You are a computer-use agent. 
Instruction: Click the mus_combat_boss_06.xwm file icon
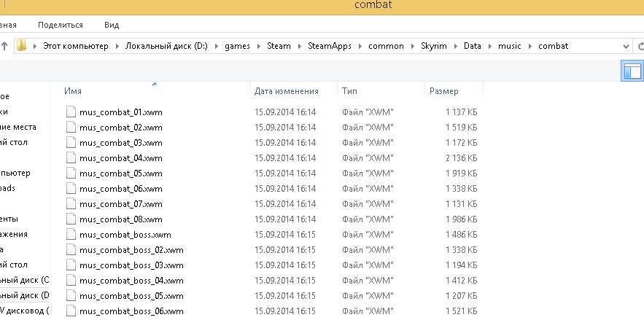tap(71, 311)
